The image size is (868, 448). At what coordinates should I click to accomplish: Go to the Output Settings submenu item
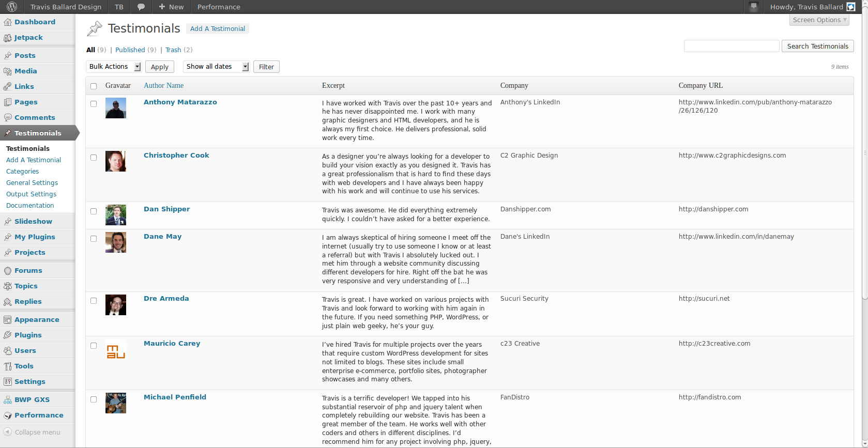[31, 194]
